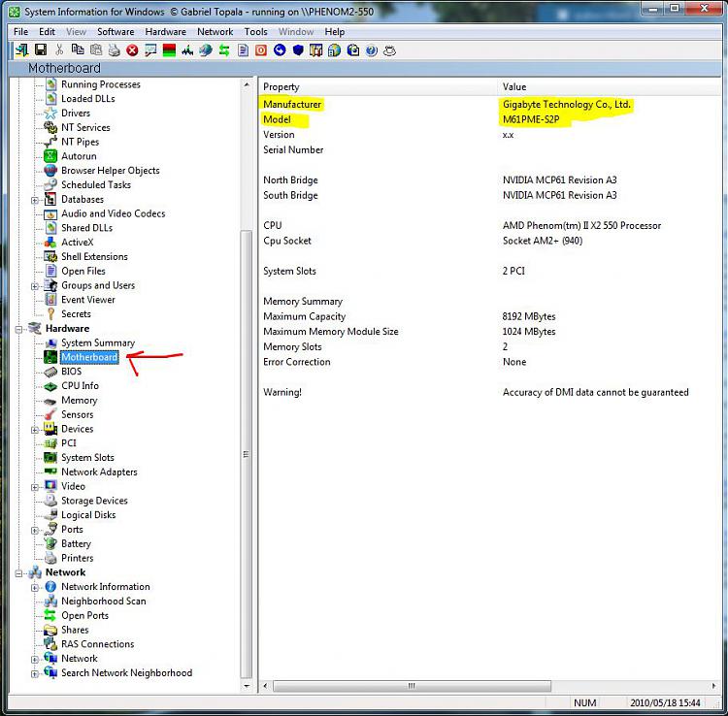
Task: Click the toolbar icon left of the help icon
Action: tap(353, 50)
